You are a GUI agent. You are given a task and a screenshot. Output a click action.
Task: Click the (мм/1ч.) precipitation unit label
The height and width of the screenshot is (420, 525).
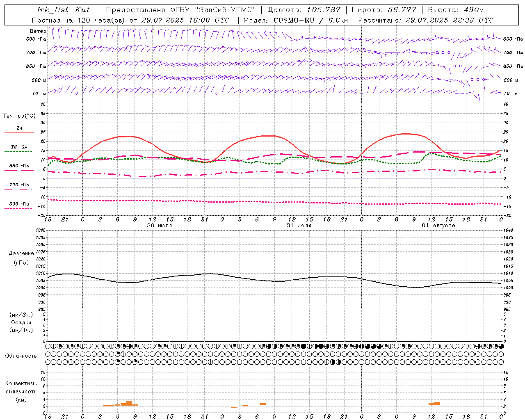pos(21,330)
